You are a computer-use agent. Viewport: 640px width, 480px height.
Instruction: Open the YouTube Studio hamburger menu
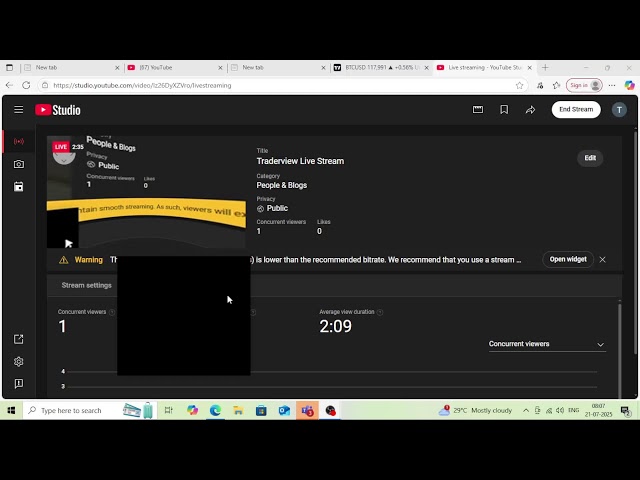(18, 109)
